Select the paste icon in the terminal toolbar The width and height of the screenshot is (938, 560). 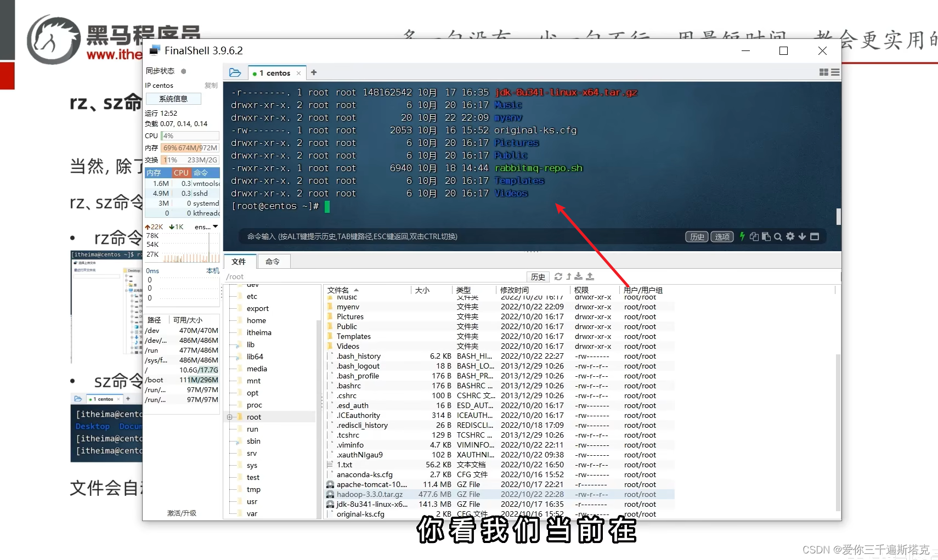[766, 236]
